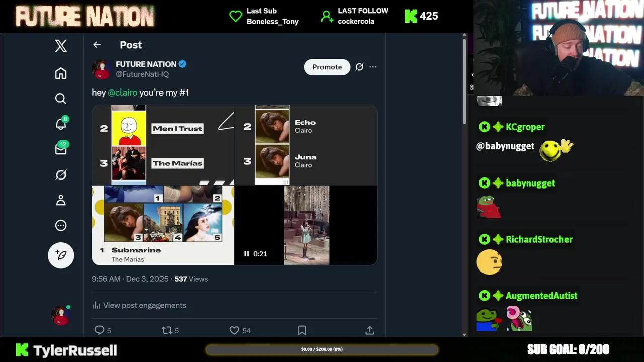
Task: Click the @babynugget mention in chat
Action: coord(505,146)
